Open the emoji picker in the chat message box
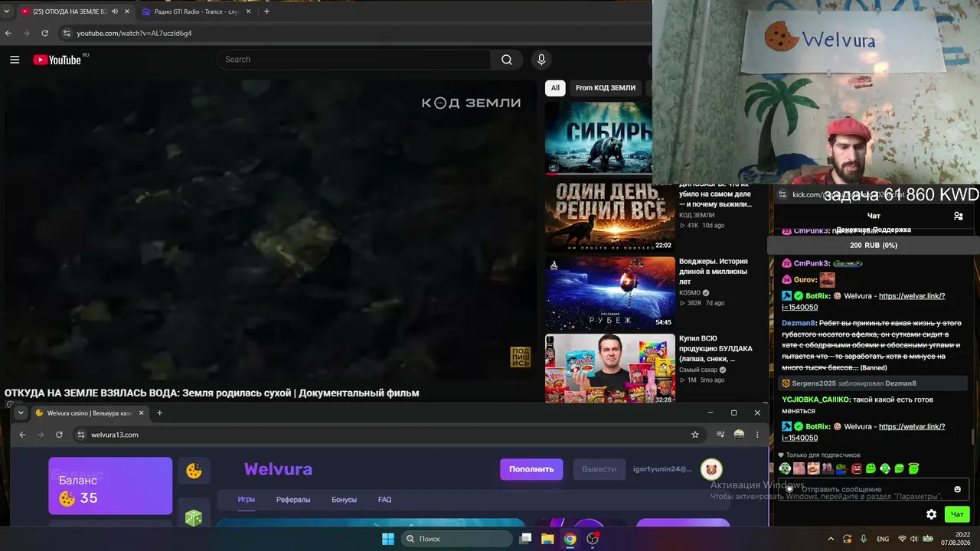The image size is (980, 551). click(957, 489)
